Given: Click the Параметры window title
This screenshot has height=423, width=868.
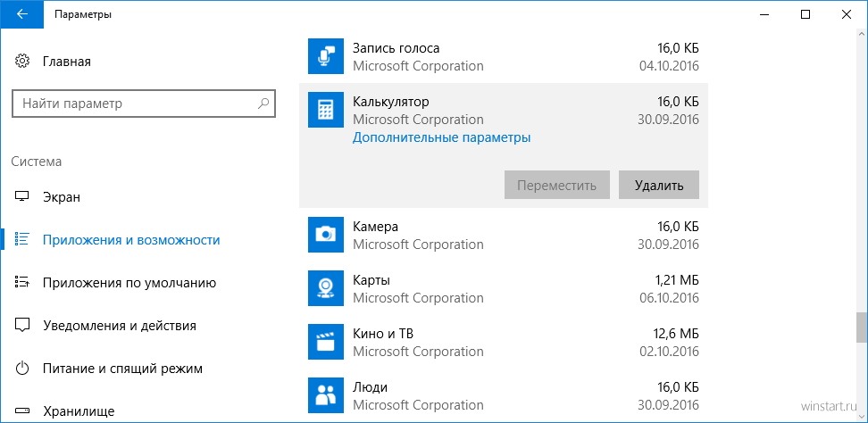Looking at the screenshot, I should pyautogui.click(x=83, y=14).
